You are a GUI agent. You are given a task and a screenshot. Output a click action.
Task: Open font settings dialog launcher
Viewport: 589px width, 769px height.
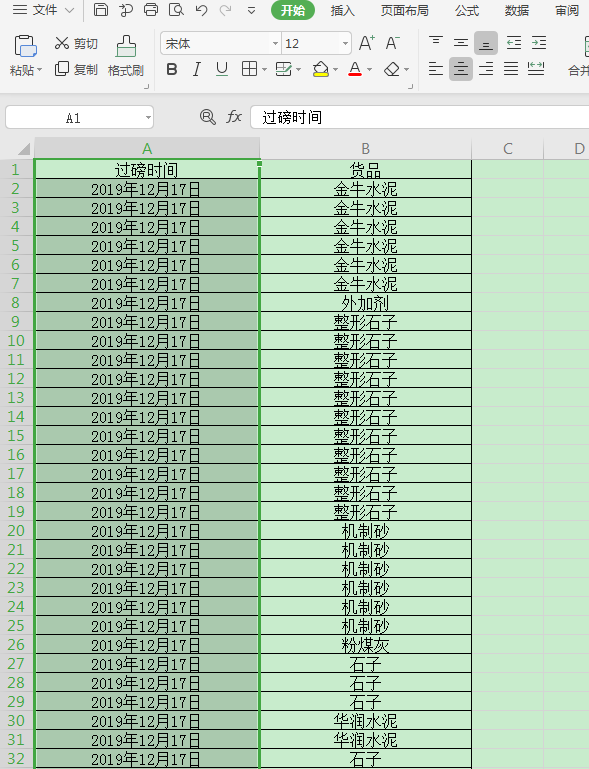point(410,86)
